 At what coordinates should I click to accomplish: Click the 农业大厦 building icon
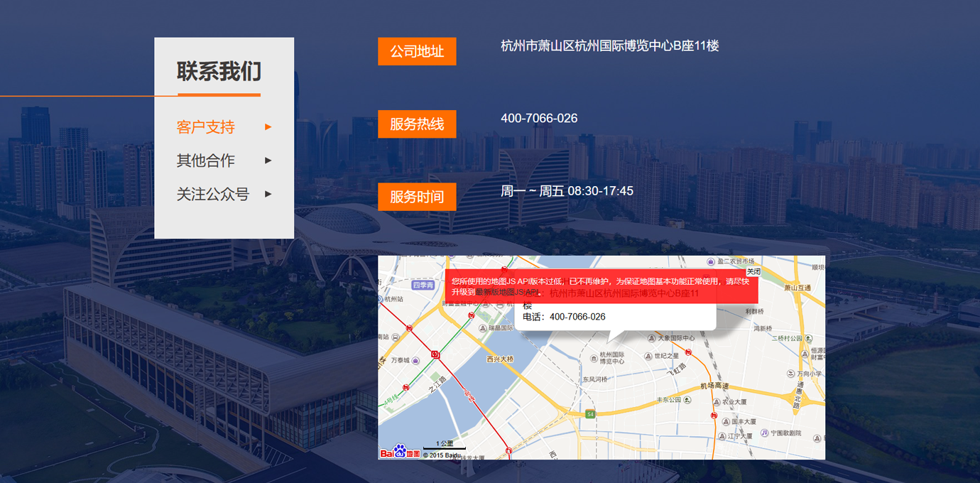tap(717, 403)
